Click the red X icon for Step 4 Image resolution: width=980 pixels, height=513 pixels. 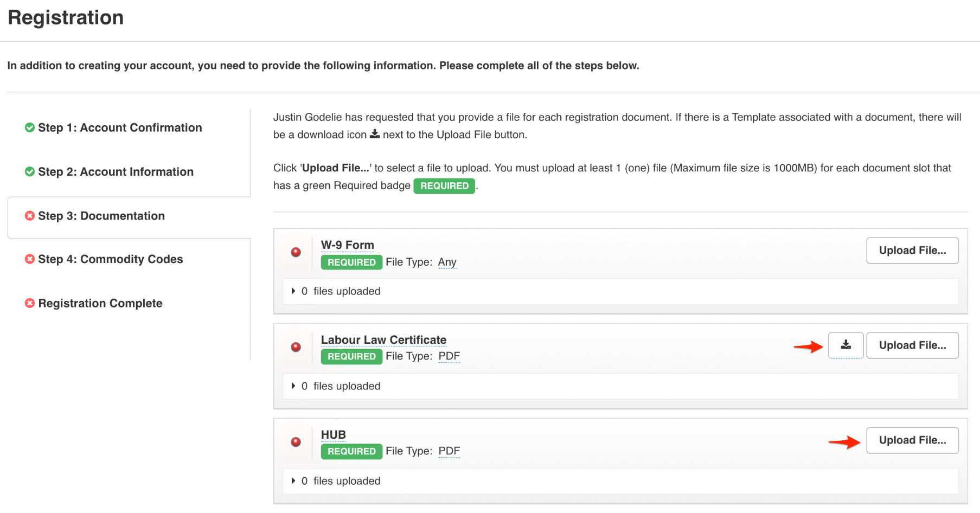tap(30, 259)
